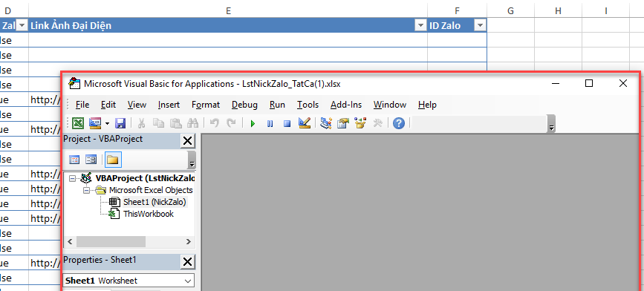This screenshot has height=291, width=644.
Task: Minimize the Visual Basic window
Action: (556, 83)
